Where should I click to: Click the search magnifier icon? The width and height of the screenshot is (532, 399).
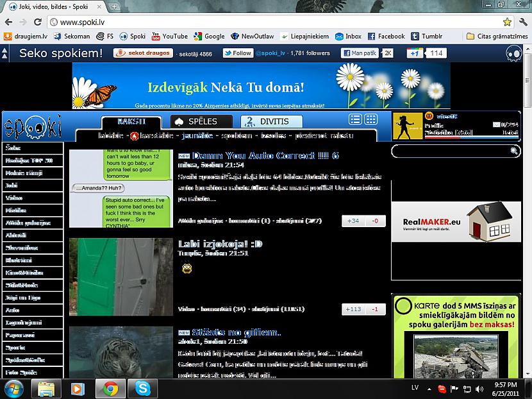[514, 151]
